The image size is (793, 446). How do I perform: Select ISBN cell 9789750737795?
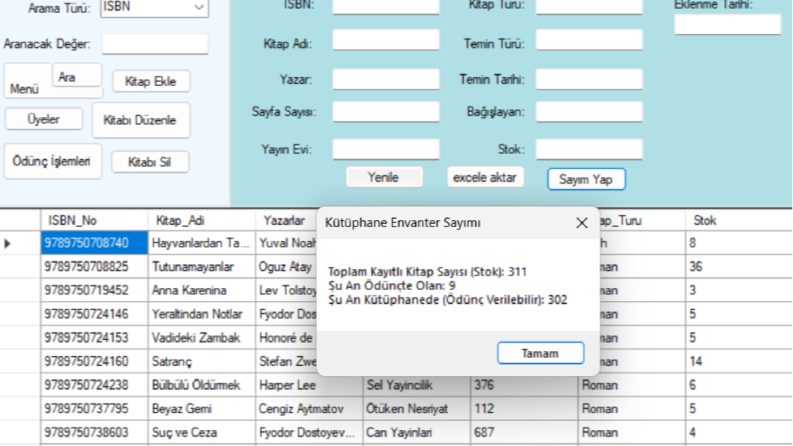tap(95, 409)
